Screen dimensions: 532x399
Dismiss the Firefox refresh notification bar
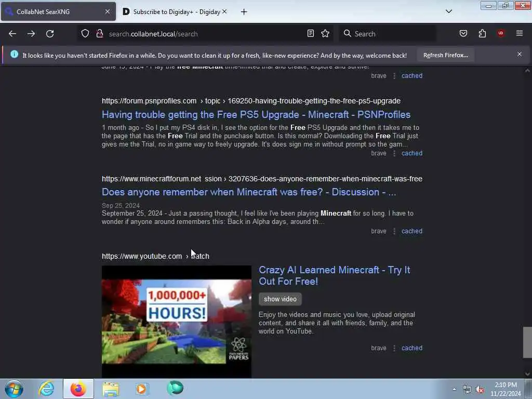(520, 54)
